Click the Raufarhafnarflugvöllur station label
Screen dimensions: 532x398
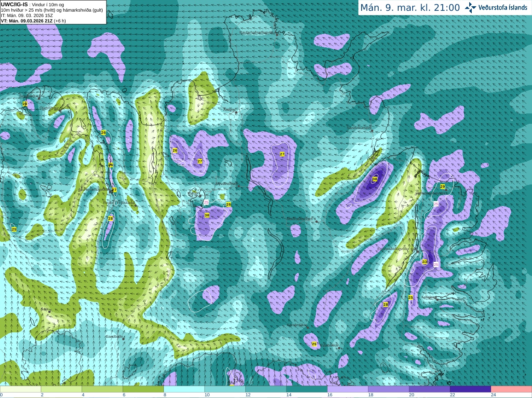click(x=258, y=32)
